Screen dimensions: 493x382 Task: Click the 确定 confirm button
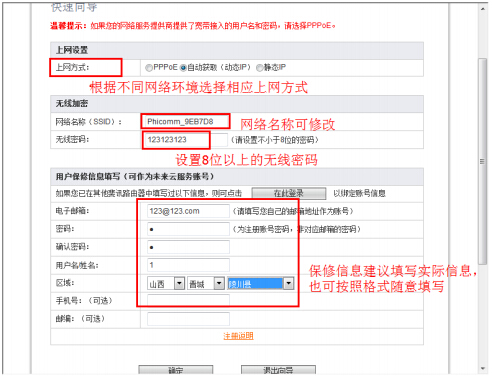176,370
